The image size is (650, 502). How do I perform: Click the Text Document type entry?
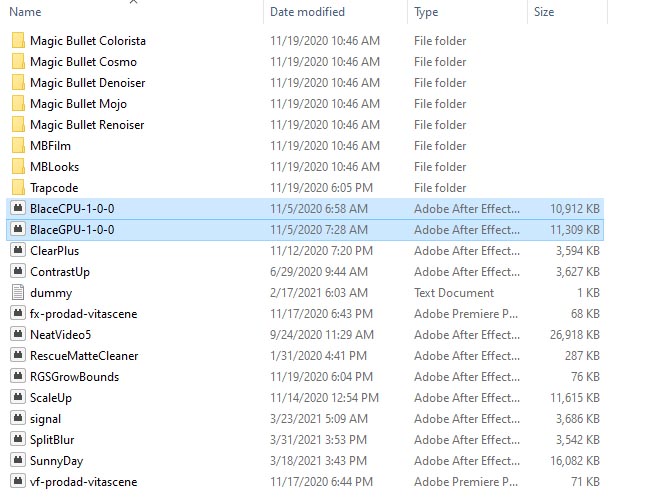[x=454, y=293]
